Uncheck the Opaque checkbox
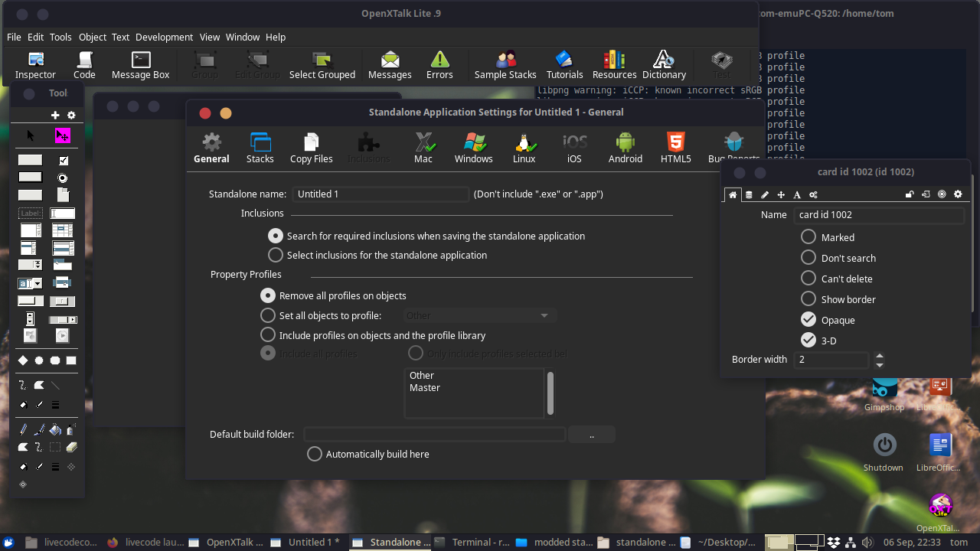 click(808, 320)
